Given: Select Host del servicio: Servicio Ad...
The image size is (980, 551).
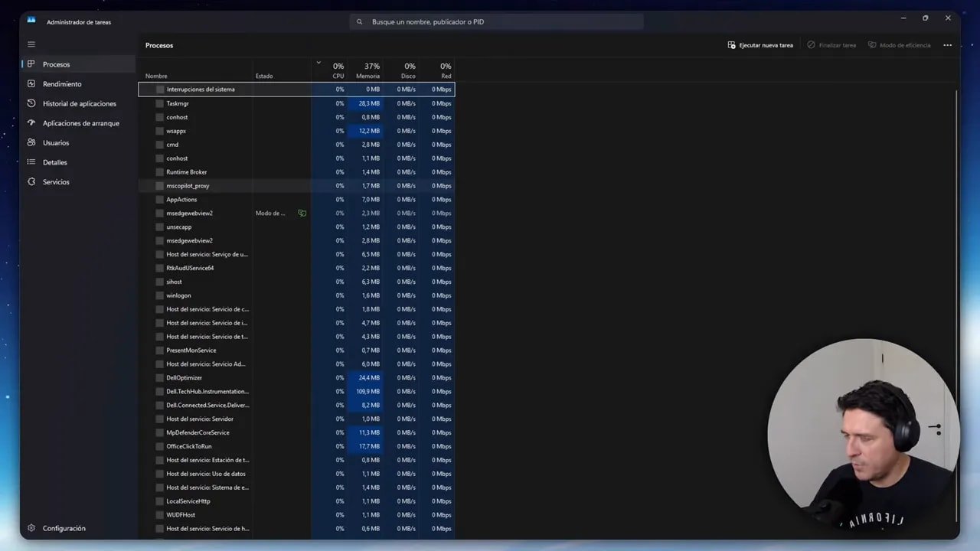Looking at the screenshot, I should (296, 364).
